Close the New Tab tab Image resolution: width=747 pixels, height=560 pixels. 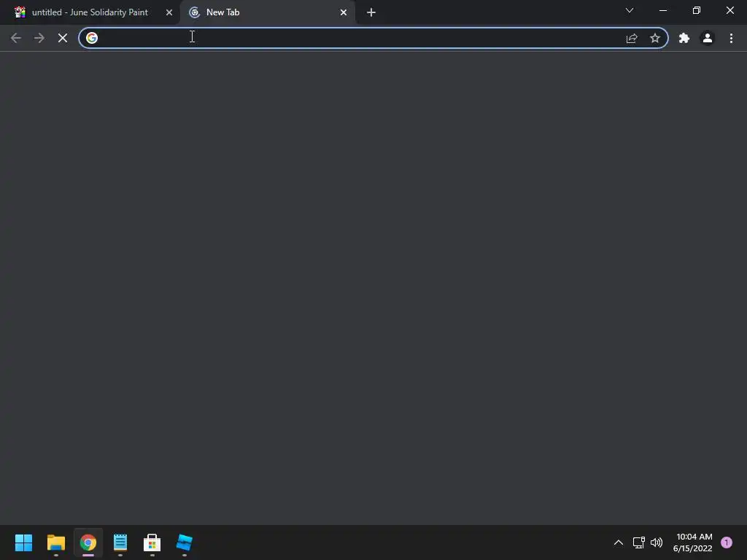click(344, 12)
